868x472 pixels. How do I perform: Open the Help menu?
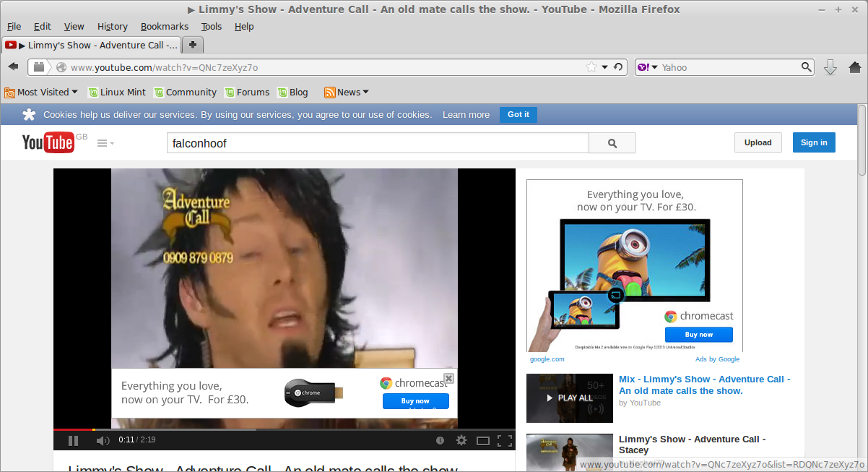(244, 26)
